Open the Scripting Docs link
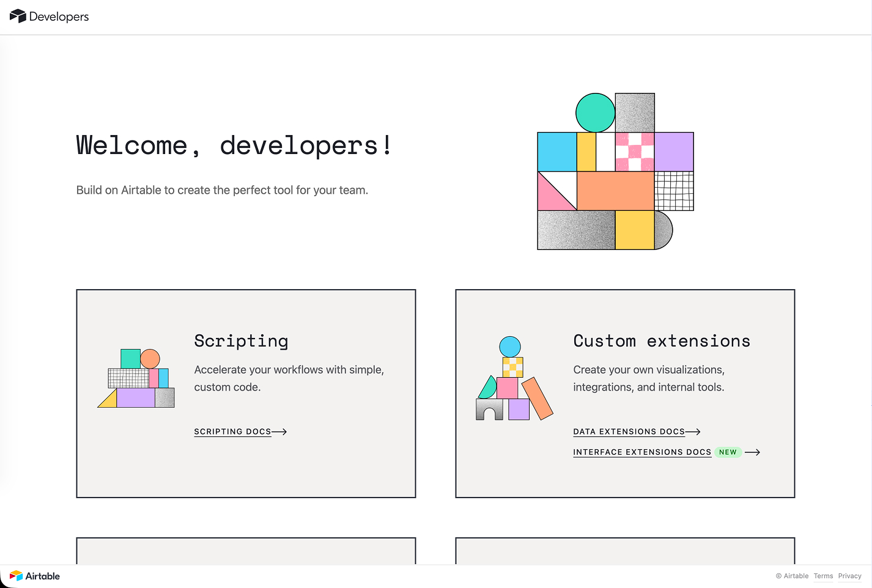The width and height of the screenshot is (872, 588). (x=232, y=432)
